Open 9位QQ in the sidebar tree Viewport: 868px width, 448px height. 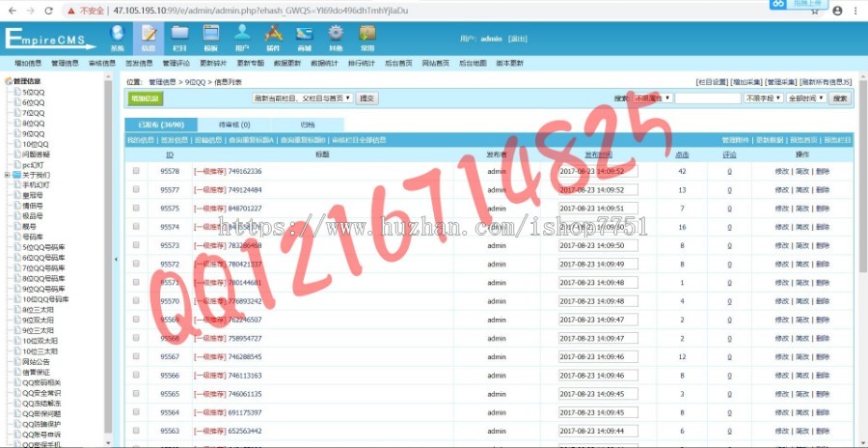(34, 133)
